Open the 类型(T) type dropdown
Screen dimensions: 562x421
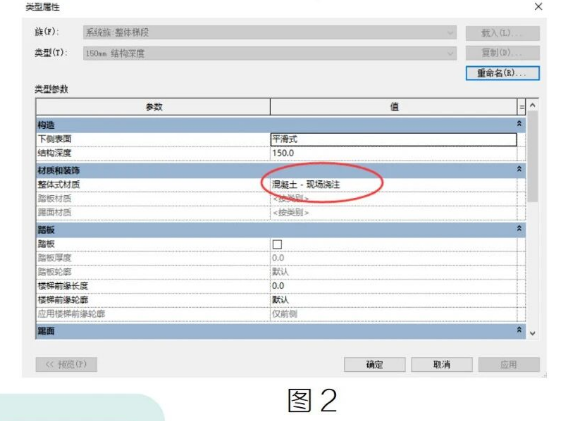270,53
